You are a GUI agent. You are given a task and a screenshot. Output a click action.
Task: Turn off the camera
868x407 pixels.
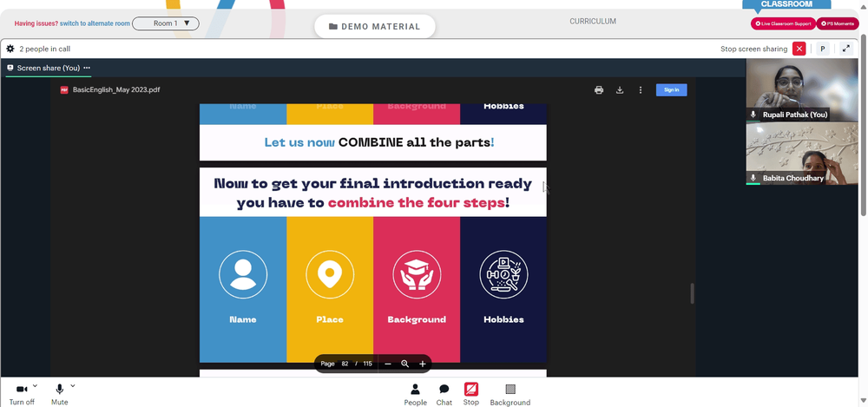pyautogui.click(x=22, y=396)
